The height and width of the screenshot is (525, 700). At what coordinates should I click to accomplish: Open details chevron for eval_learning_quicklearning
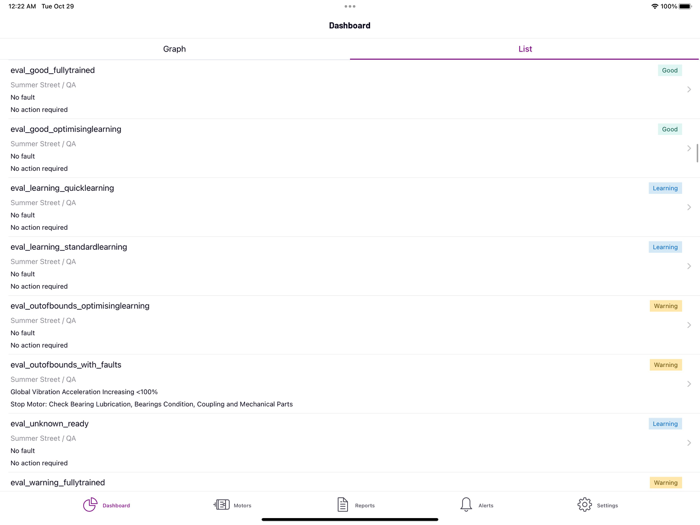pos(689,207)
